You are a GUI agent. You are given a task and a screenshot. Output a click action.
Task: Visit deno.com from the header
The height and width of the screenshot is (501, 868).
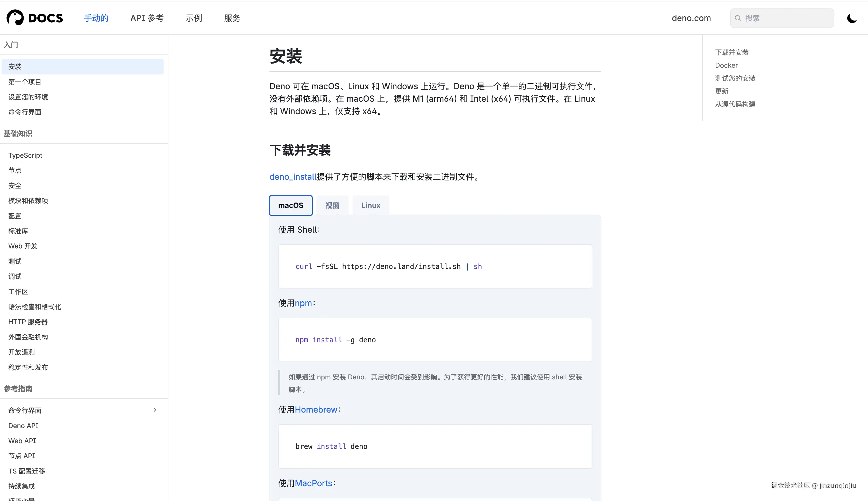point(691,18)
